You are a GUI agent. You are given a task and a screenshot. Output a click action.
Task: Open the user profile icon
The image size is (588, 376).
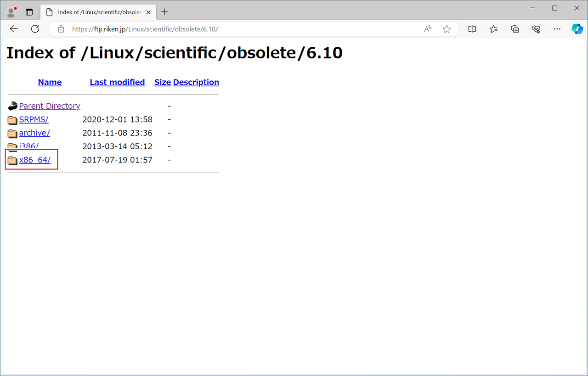[11, 12]
